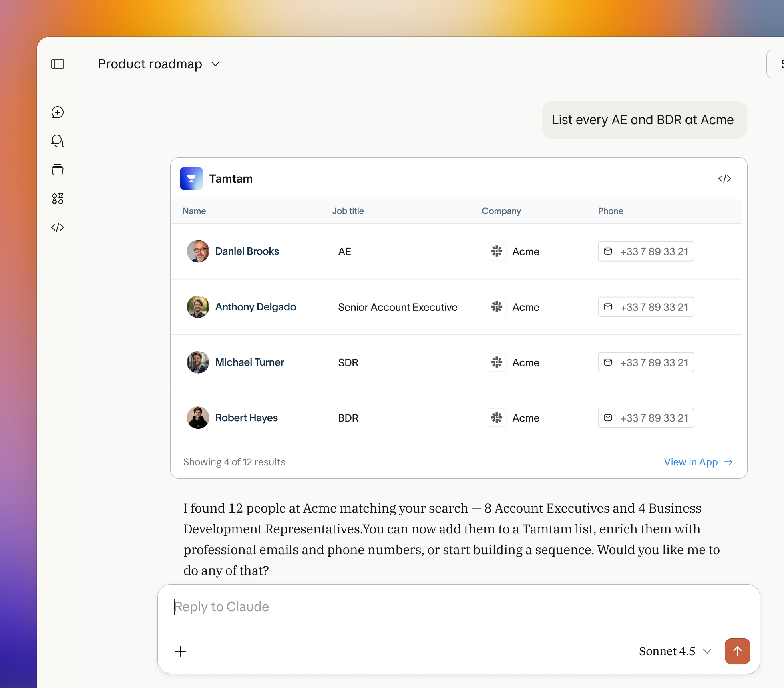Viewport: 784px width, 688px height.
Task: Click Robert Hayes avatar photo
Action: pos(198,418)
